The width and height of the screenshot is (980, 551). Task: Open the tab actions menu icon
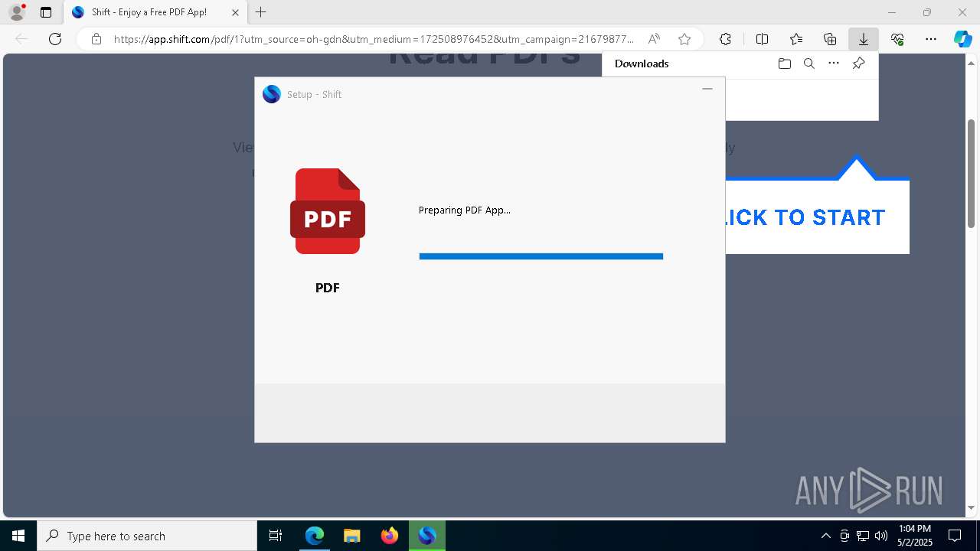(x=46, y=12)
